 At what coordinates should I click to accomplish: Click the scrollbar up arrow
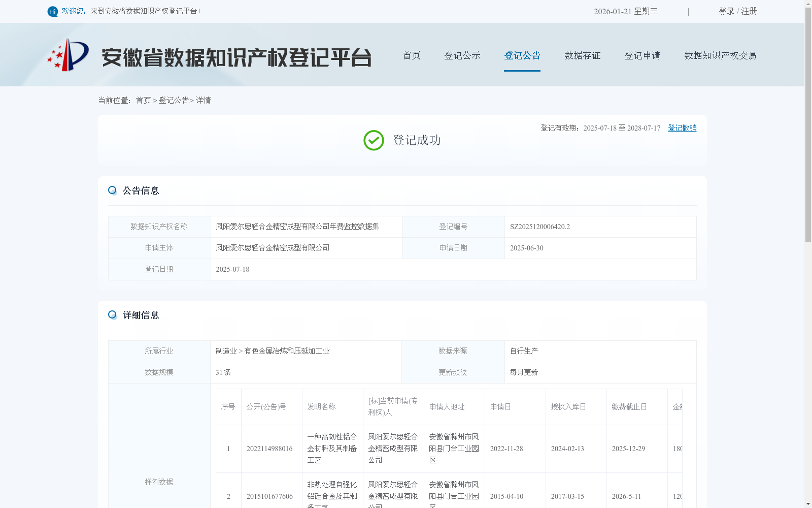(x=808, y=3)
